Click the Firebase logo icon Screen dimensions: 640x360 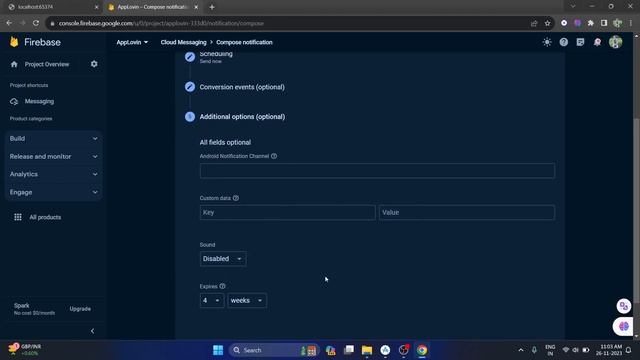(14, 42)
